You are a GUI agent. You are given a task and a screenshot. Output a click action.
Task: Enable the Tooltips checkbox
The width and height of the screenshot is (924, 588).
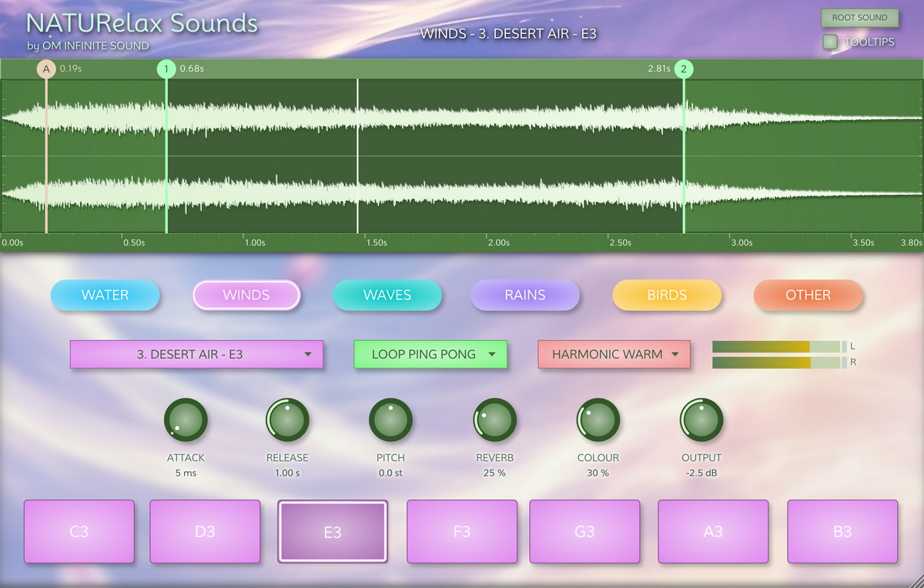[830, 42]
